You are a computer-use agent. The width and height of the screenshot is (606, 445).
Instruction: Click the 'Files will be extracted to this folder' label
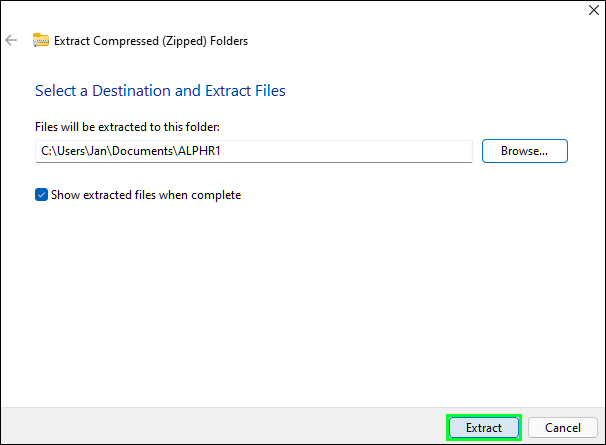click(x=127, y=126)
